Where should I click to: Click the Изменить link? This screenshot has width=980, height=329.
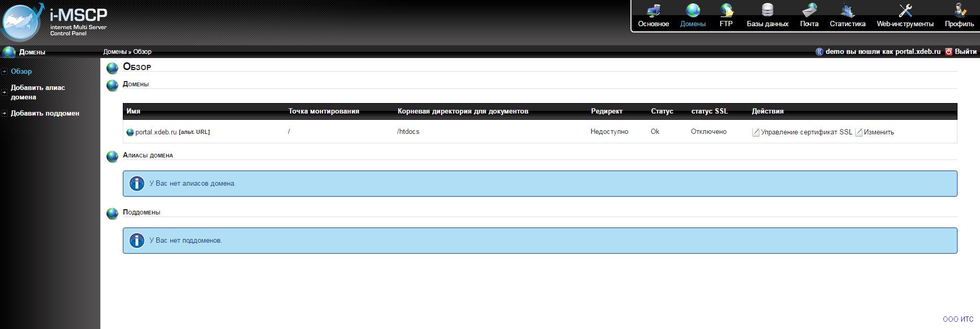click(x=879, y=132)
